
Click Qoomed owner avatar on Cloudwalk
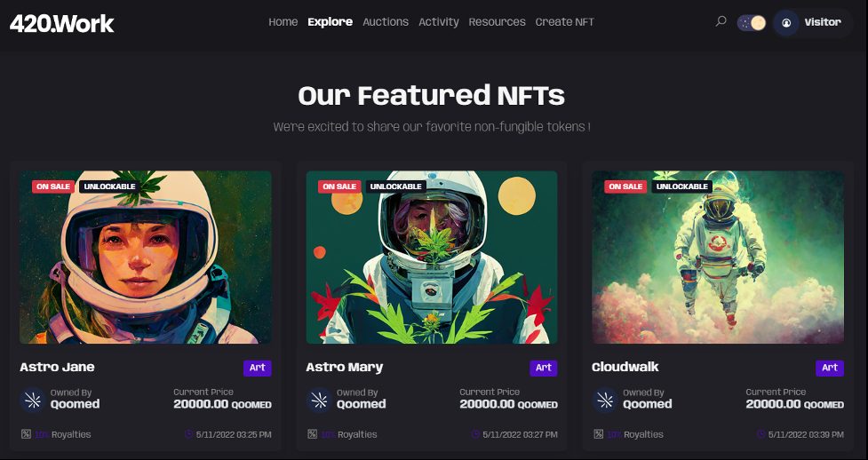point(605,400)
